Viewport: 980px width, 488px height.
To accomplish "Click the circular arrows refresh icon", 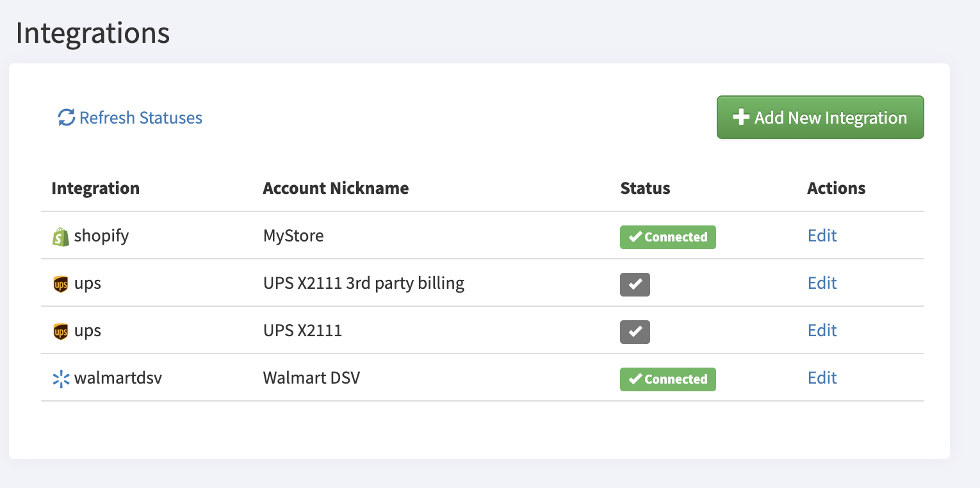I will tap(67, 118).
